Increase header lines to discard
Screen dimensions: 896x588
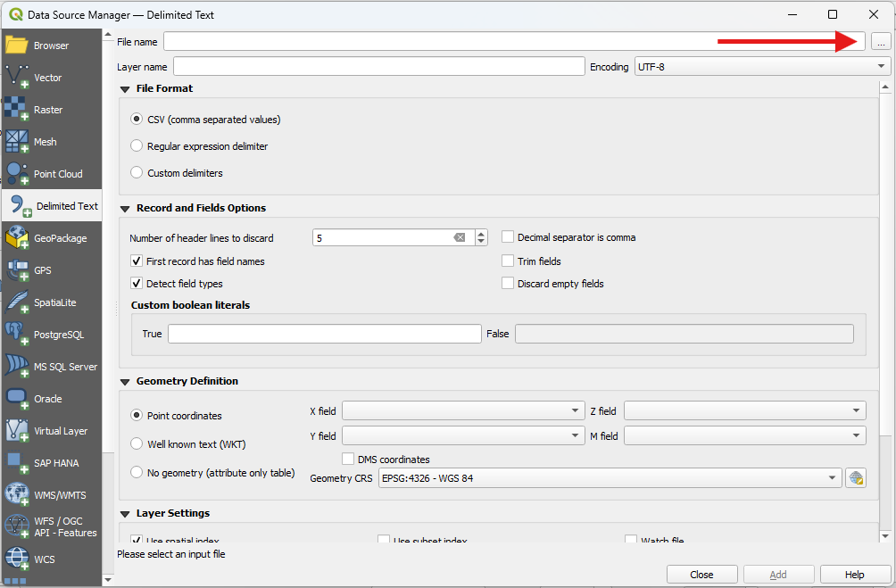pyautogui.click(x=481, y=234)
